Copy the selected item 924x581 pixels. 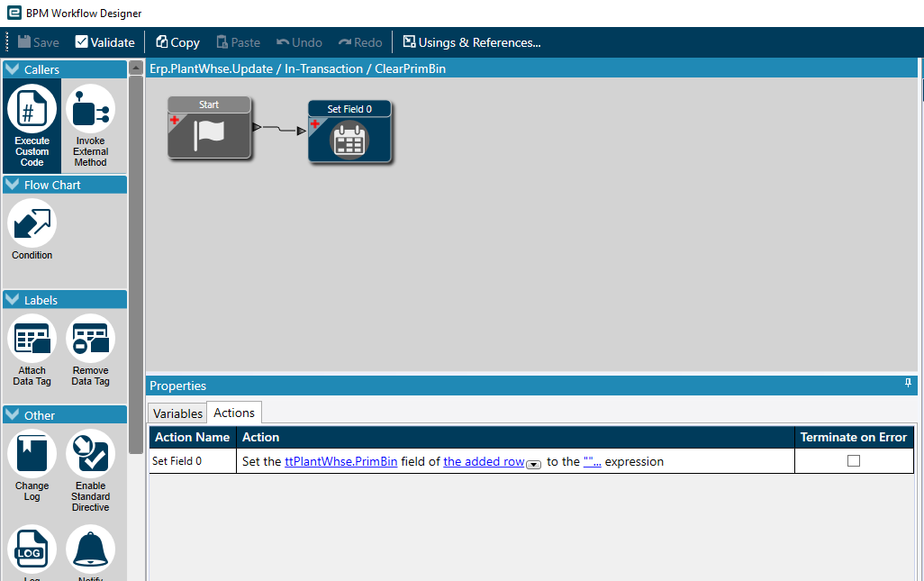pos(177,42)
